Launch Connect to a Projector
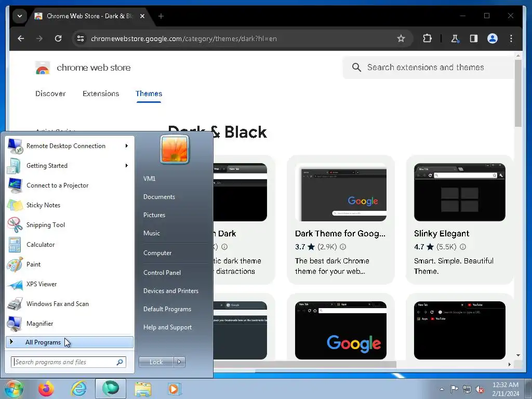 click(x=70, y=185)
